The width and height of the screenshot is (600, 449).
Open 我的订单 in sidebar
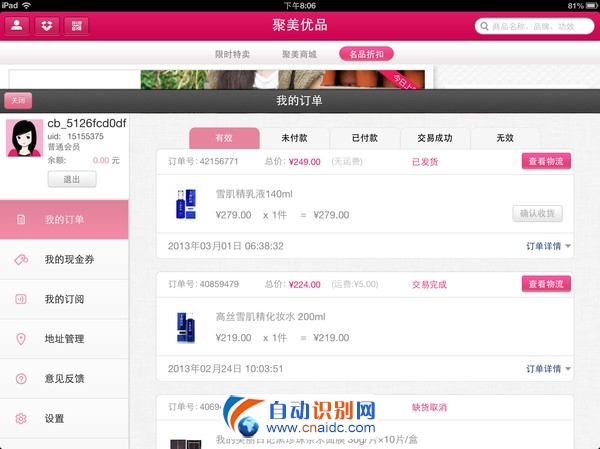pos(64,220)
